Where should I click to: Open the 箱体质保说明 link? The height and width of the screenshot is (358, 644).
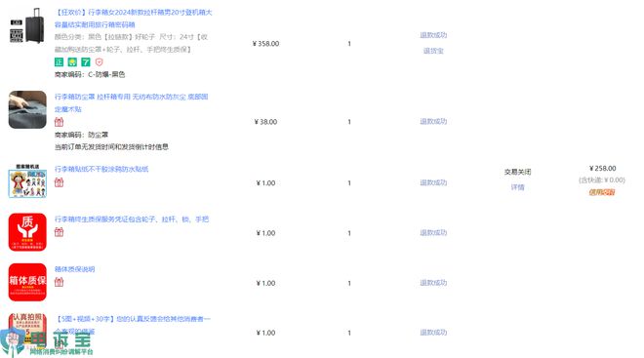pyautogui.click(x=75, y=269)
